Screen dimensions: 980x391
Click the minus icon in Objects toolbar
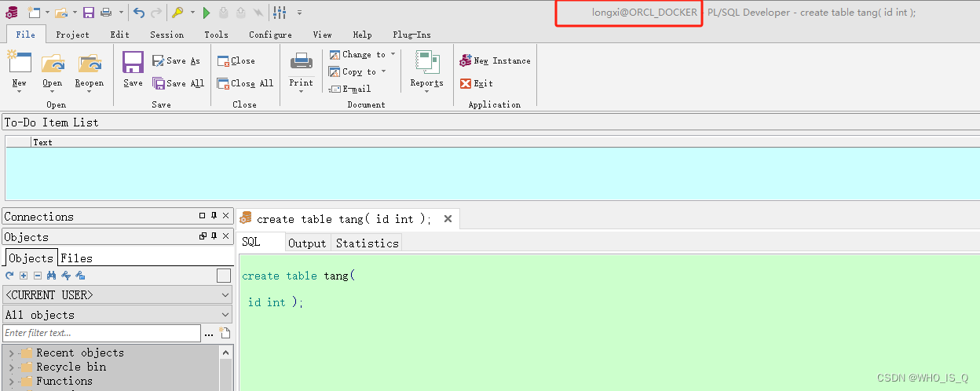click(37, 276)
